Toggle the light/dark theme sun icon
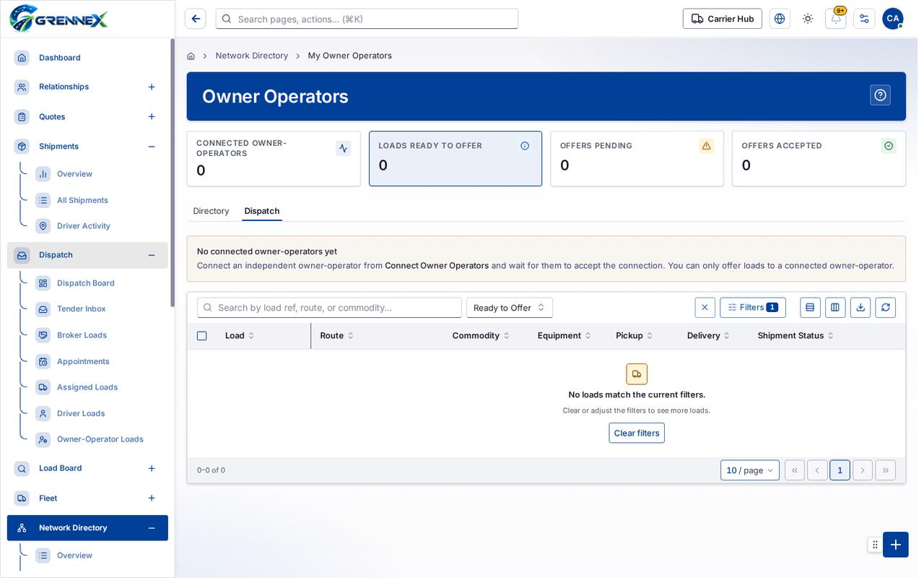The width and height of the screenshot is (924, 578). point(808,19)
